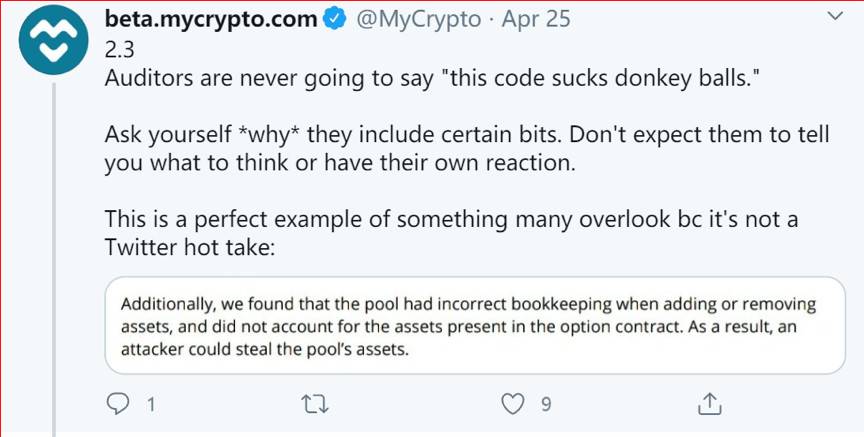
Task: Click the MyCrypto profile avatar
Action: (x=53, y=40)
